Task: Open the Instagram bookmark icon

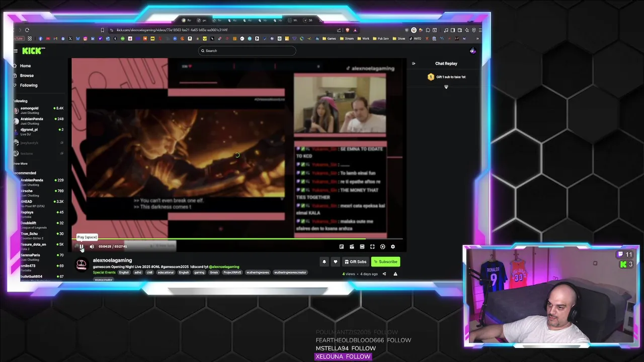Action: tap(85, 39)
